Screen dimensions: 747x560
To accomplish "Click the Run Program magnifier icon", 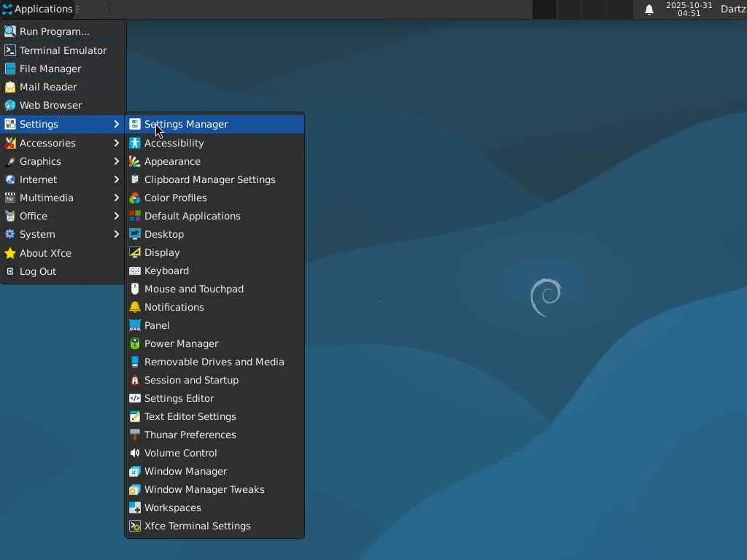I will 10,31.
